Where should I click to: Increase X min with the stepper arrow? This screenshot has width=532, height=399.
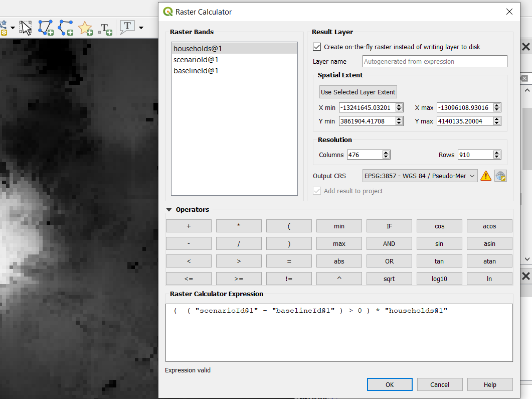point(399,105)
